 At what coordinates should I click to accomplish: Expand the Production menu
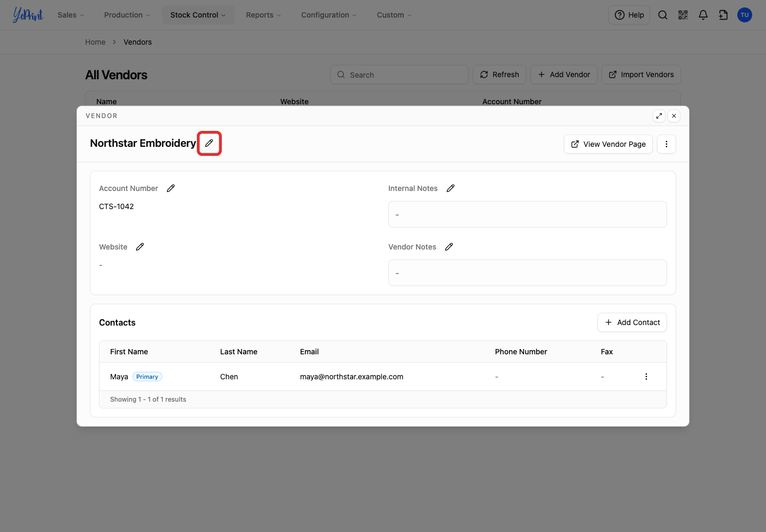(127, 15)
